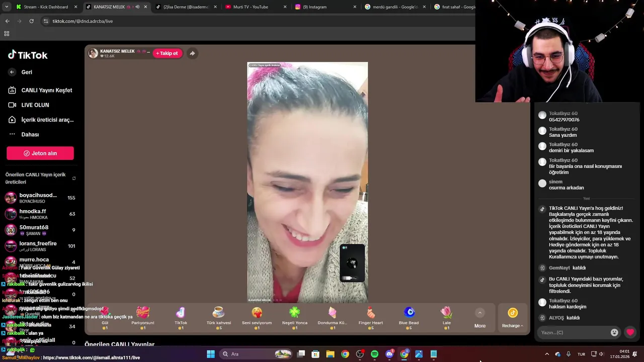Click sinem's comment osurma arkadan
The width and height of the screenshot is (644, 362).
pyautogui.click(x=567, y=188)
